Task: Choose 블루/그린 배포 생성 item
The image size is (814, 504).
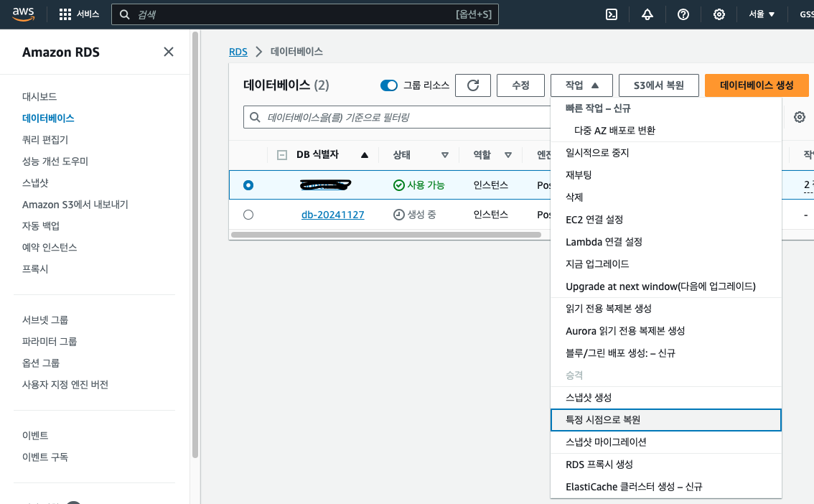Action: point(666,353)
